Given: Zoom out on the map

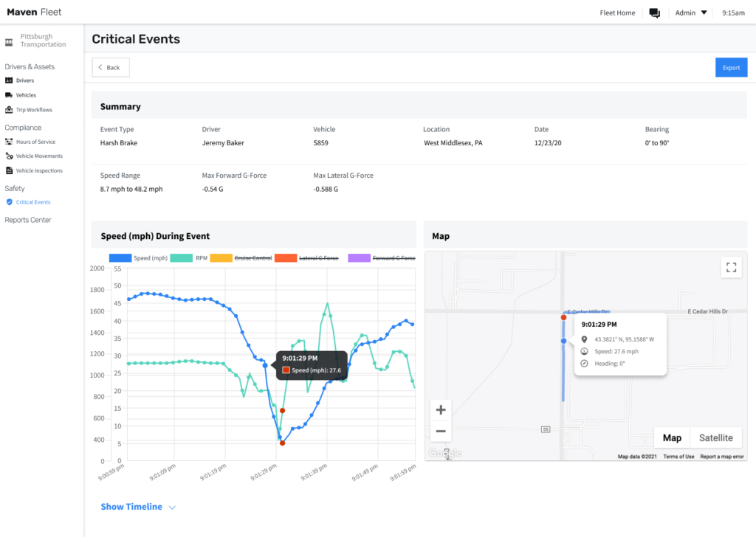Looking at the screenshot, I should point(441,431).
